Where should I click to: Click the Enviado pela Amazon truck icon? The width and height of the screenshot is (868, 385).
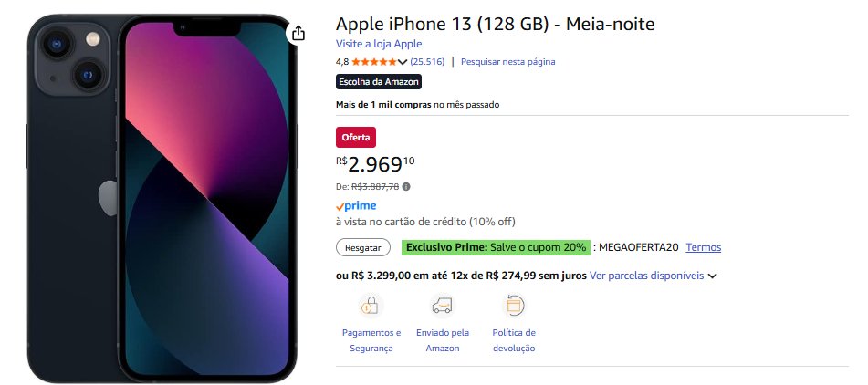point(443,305)
